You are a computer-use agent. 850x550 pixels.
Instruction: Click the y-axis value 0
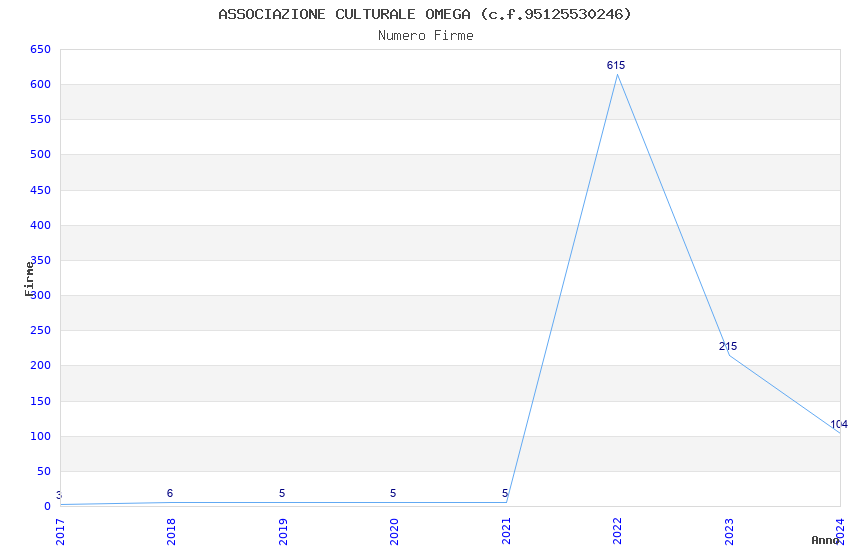47,507
